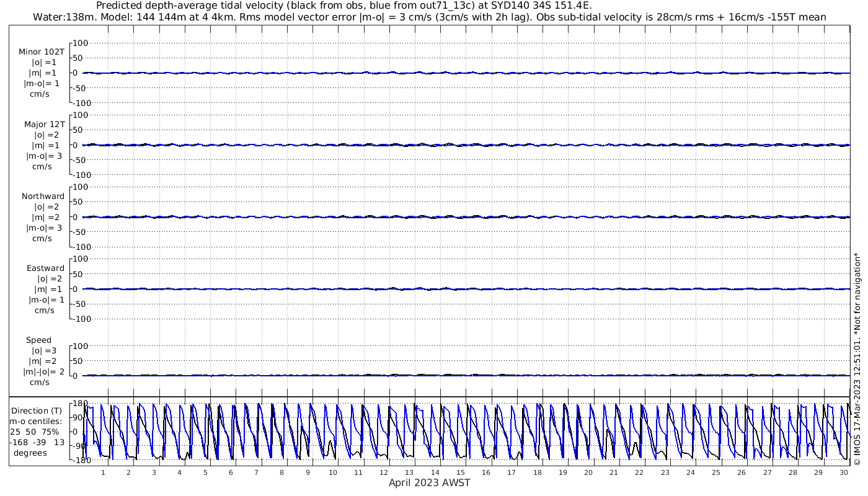This screenshot has width=868, height=496.
Task: Click day 23 on the date axis
Action: (x=665, y=472)
